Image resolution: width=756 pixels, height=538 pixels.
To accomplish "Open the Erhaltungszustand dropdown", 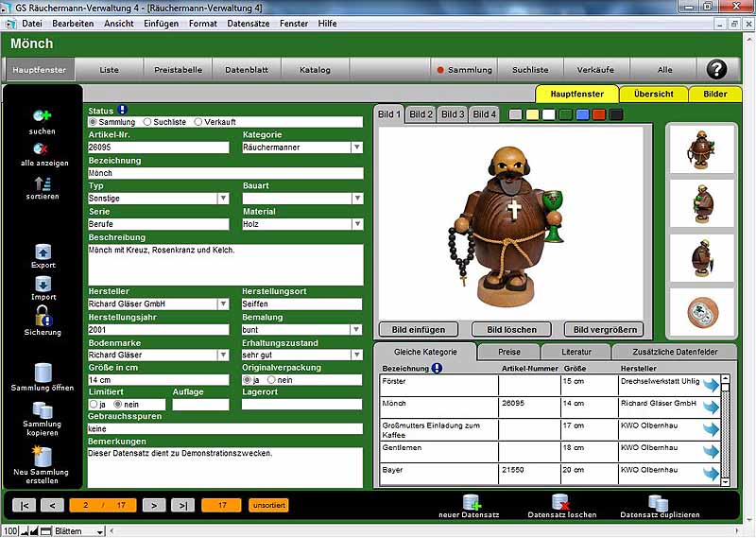I will click(356, 355).
